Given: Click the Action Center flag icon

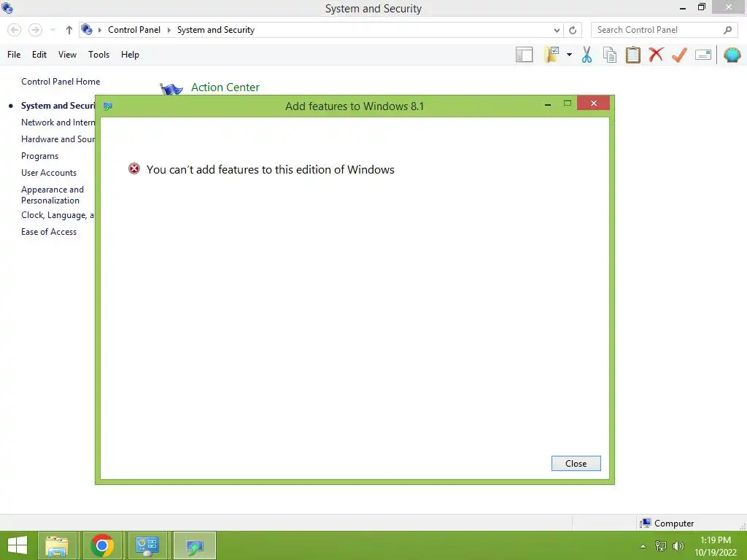Looking at the screenshot, I should pyautogui.click(x=171, y=88).
